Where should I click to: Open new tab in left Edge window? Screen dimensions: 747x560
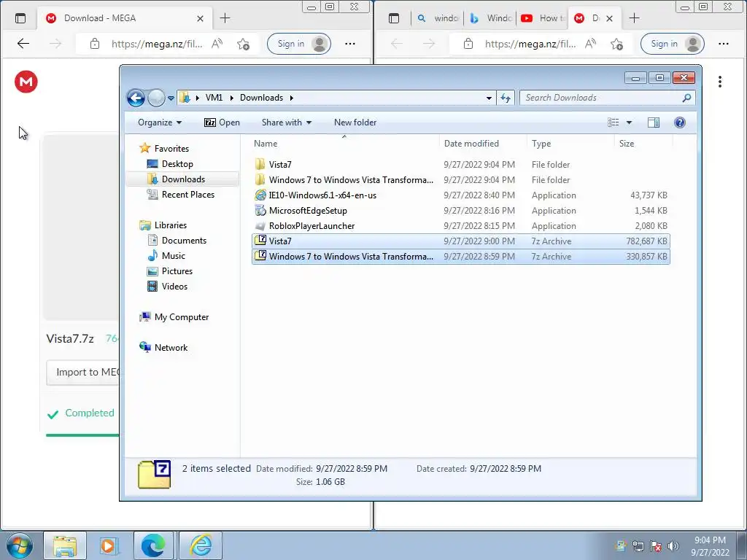pyautogui.click(x=225, y=18)
